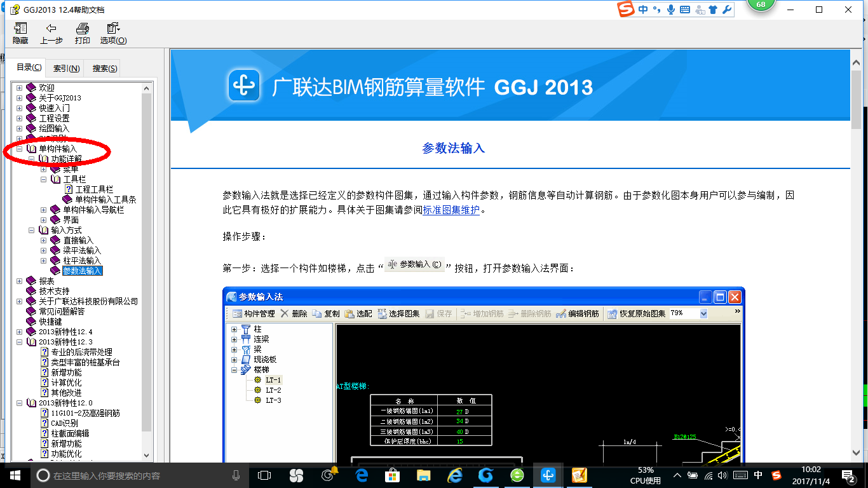
Task: Click the contents tree scrollbar down arrow
Action: coord(147,455)
